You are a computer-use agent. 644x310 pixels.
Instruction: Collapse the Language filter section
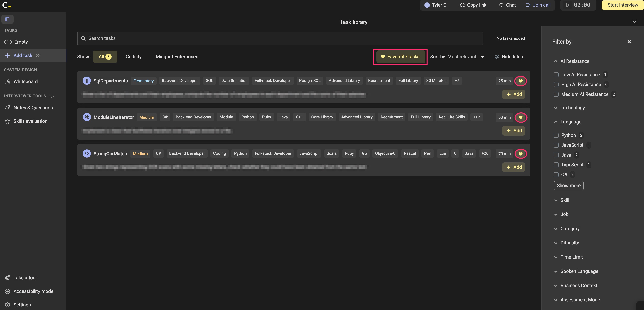tap(568, 122)
